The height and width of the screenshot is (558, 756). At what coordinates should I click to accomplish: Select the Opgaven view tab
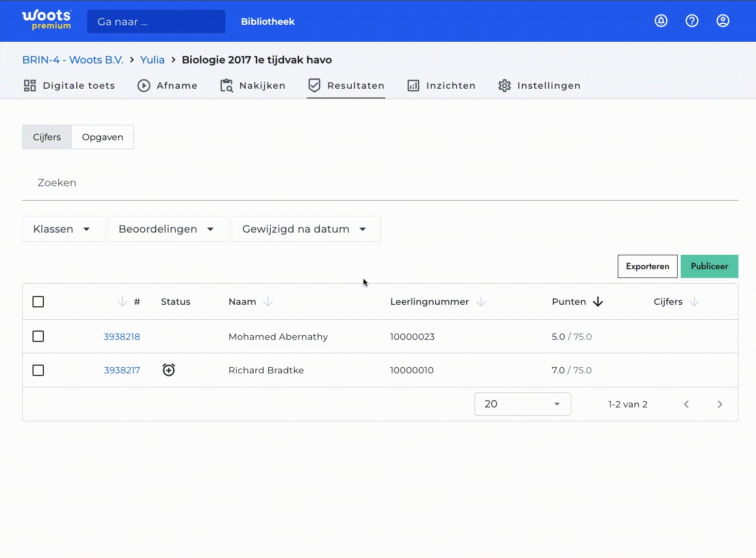pyautogui.click(x=103, y=137)
